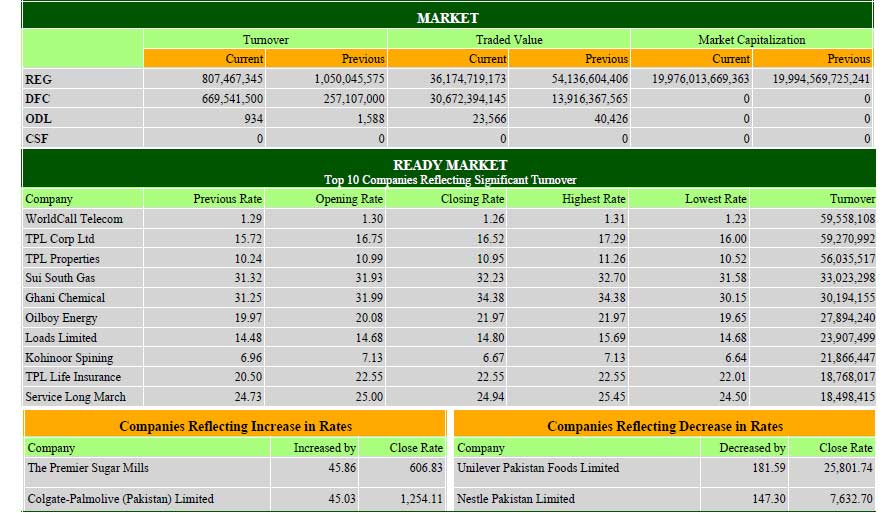Select the REG row label

(38, 79)
